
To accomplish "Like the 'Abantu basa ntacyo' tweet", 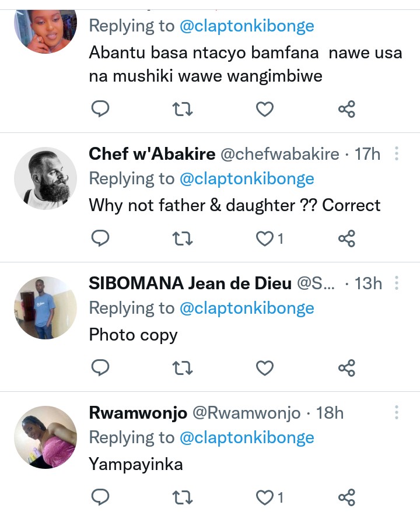I will (x=265, y=108).
